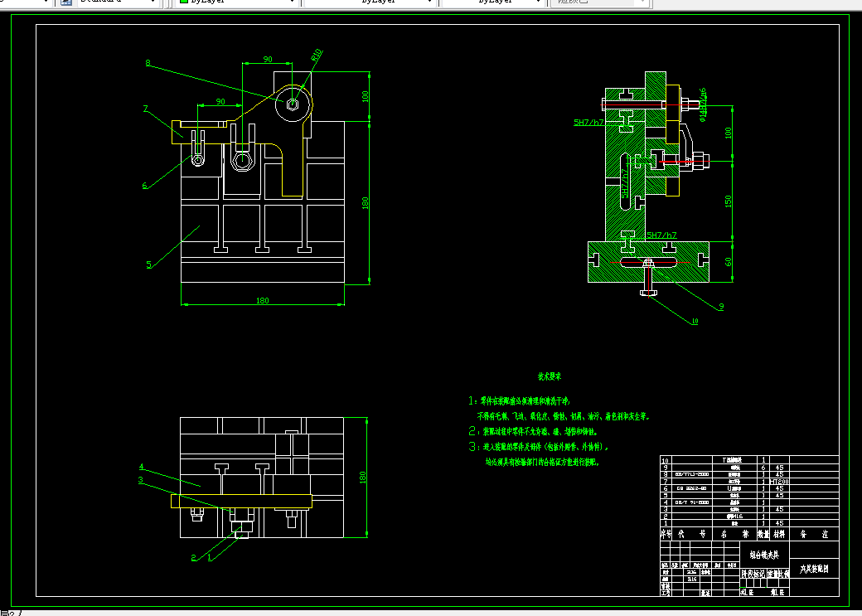This screenshot has height=616, width=862.
Task: Select the 材料 header cell in parts list
Action: click(779, 534)
